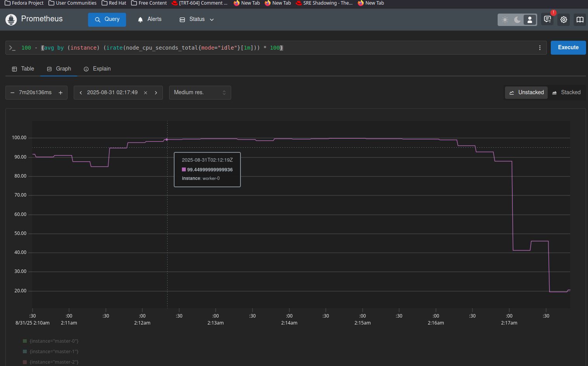
Task: Go to the Alerts page
Action: (150, 19)
